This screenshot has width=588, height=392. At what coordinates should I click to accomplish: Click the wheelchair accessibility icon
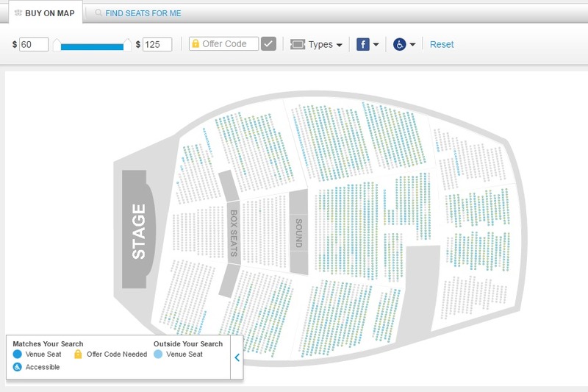pyautogui.click(x=399, y=44)
